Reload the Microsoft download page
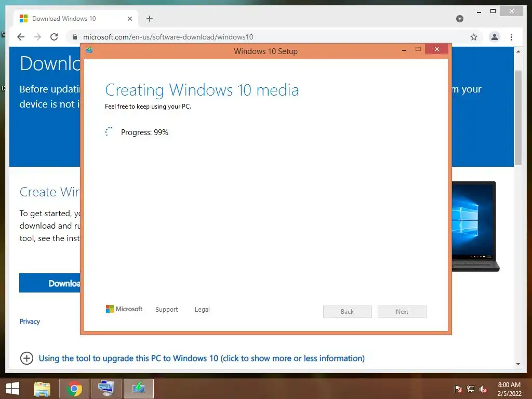The image size is (532, 399). [54, 37]
